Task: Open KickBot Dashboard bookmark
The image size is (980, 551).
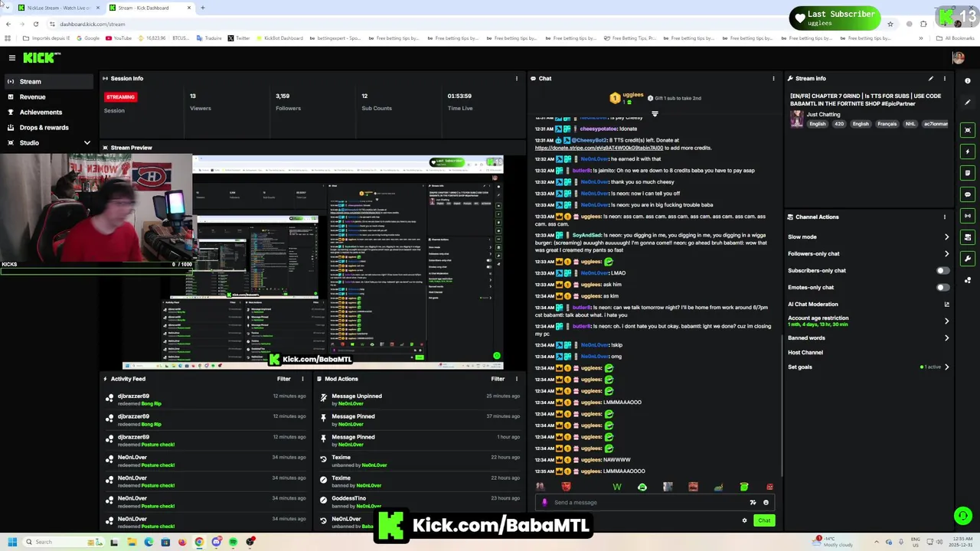Action: [x=279, y=38]
